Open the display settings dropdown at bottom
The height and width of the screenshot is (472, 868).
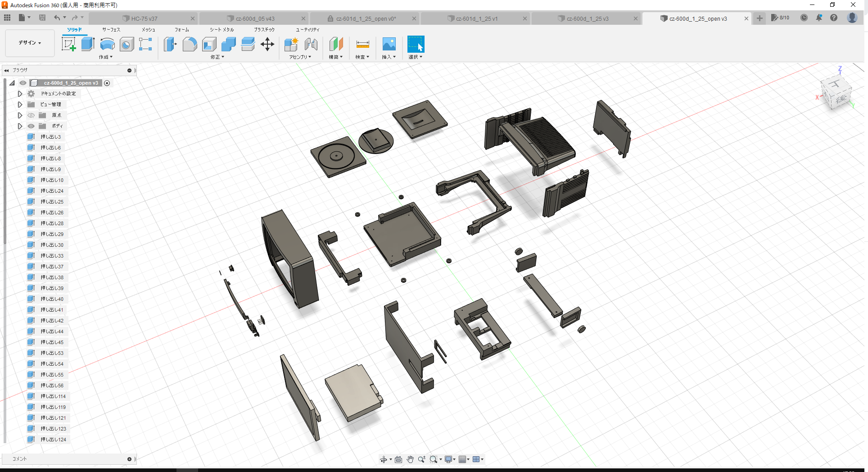pyautogui.click(x=449, y=459)
